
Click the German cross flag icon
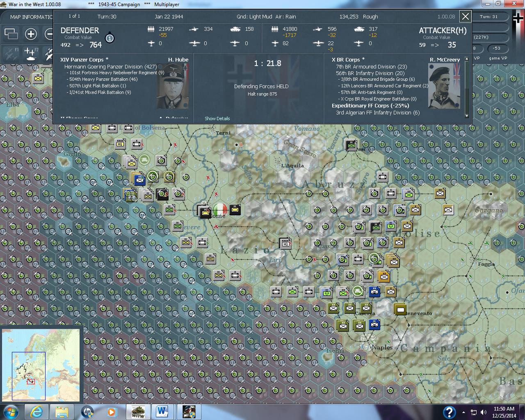[x=518, y=17]
